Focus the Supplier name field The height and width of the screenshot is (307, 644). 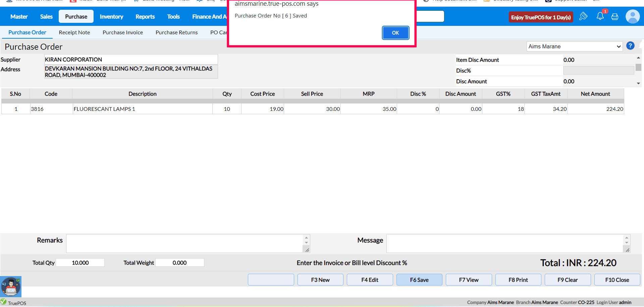[131, 59]
